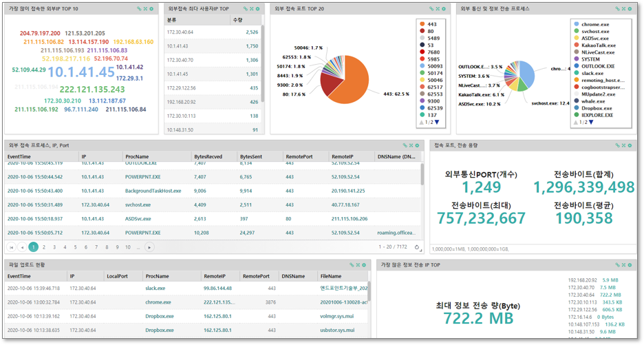Image resolution: width=644 pixels, height=345 pixels.
Task: Open settings gear on the file upload panel
Action: tap(364, 265)
